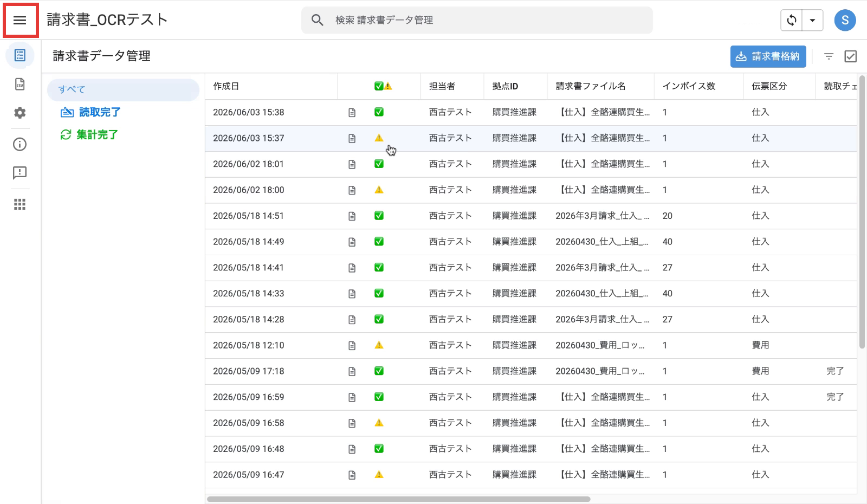Sort by the 担当者 column header
The image size is (867, 504).
442,86
